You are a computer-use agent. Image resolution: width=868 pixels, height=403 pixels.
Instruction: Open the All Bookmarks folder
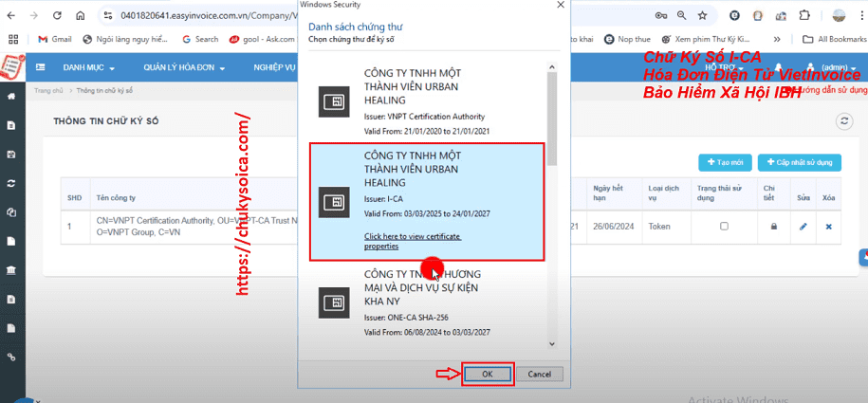pyautogui.click(x=835, y=39)
